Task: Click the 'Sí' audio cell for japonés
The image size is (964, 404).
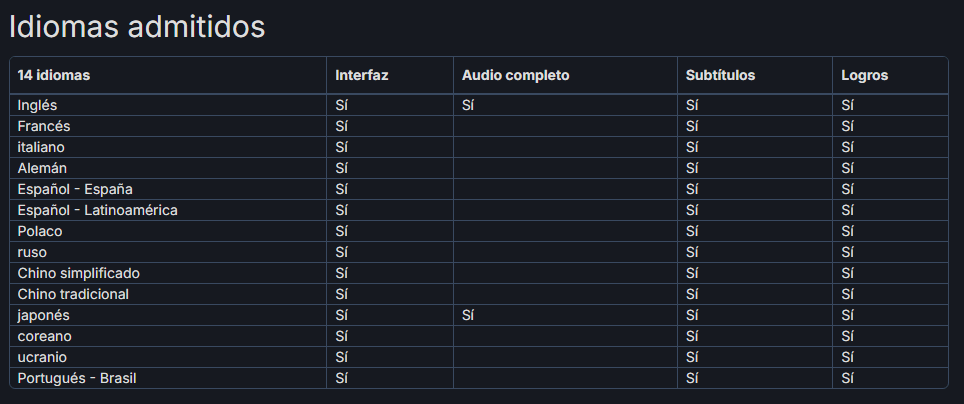Action: 467,315
